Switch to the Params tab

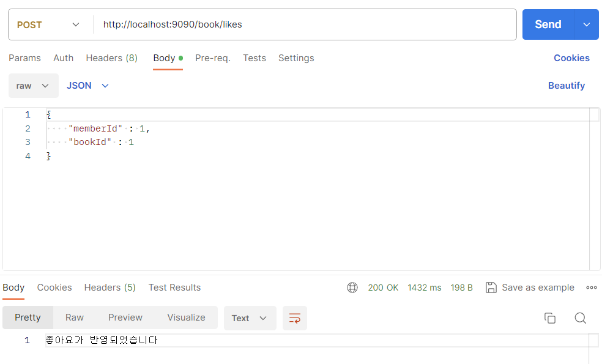[x=24, y=58]
